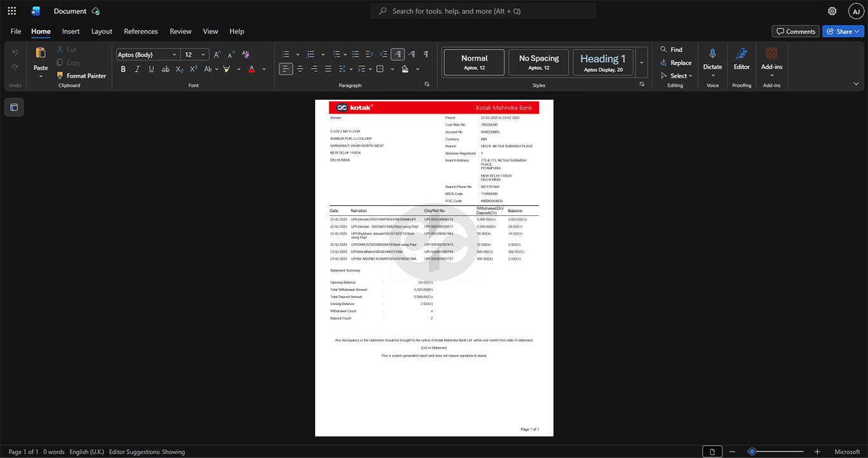Center-align the paragraph

[x=300, y=69]
